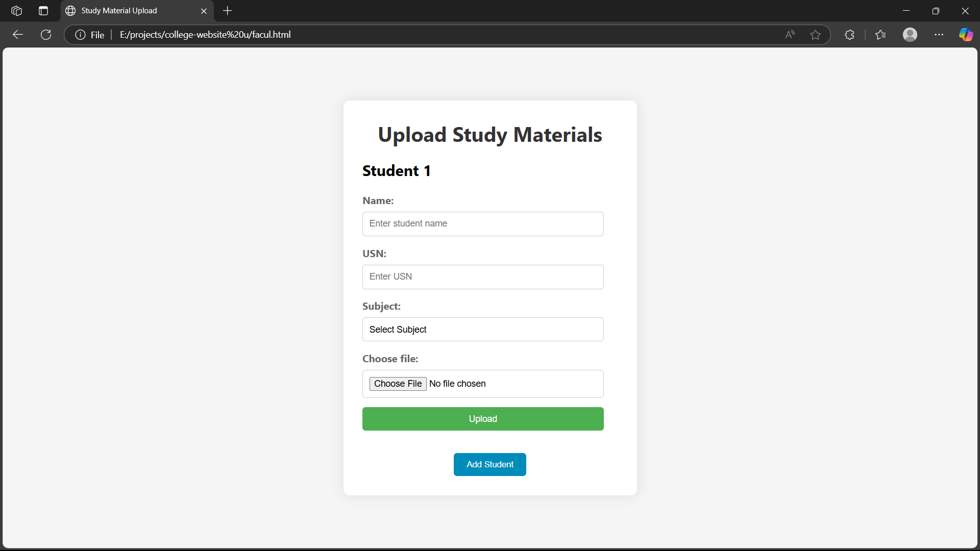980x551 pixels.
Task: Expand the Select Subject dropdown
Action: [482, 330]
